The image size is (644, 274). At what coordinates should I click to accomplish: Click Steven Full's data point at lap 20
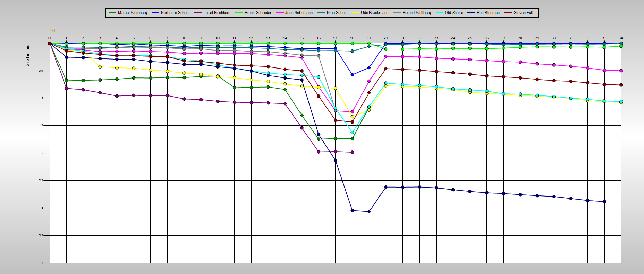386,68
